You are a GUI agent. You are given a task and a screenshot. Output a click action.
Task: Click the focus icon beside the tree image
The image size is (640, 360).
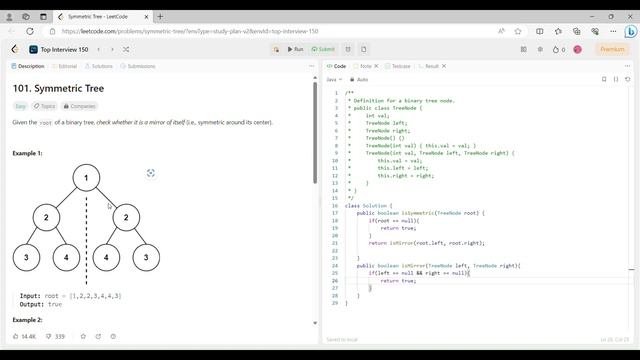[x=151, y=173]
